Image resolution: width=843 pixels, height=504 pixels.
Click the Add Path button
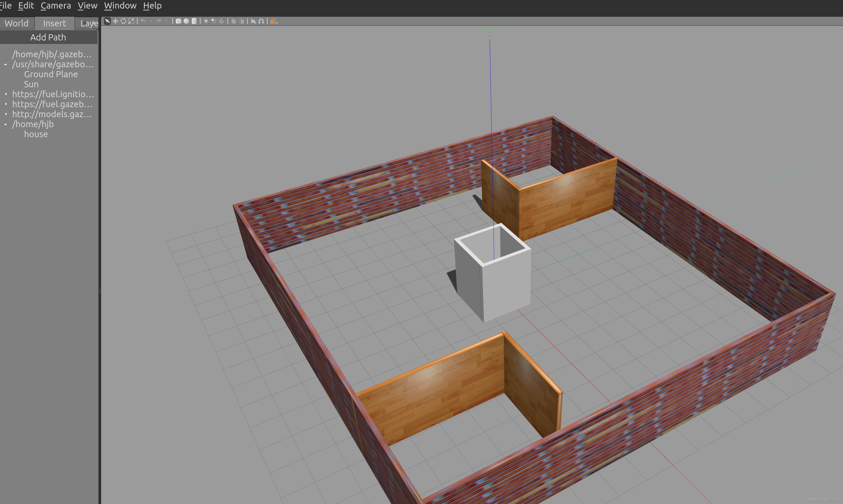coord(48,37)
